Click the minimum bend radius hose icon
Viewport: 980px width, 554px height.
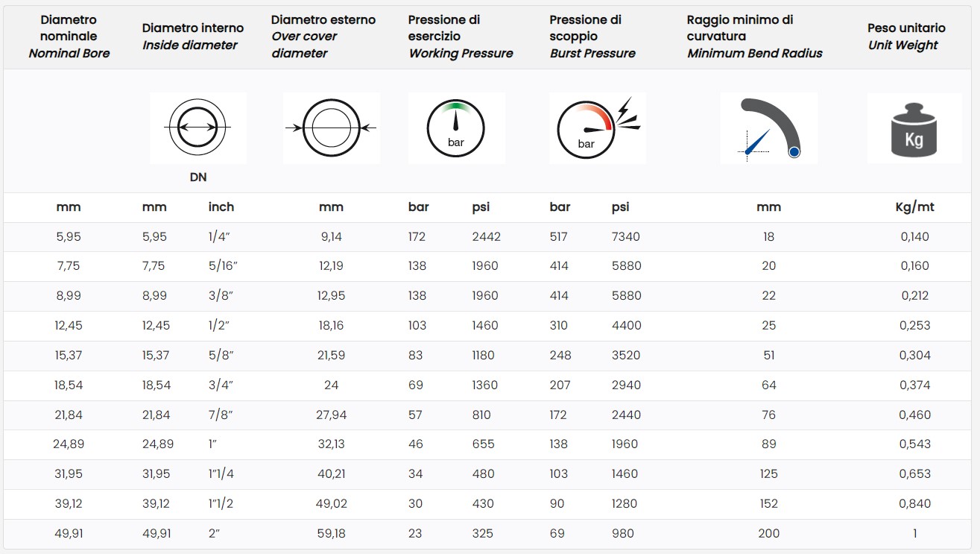[x=768, y=128]
